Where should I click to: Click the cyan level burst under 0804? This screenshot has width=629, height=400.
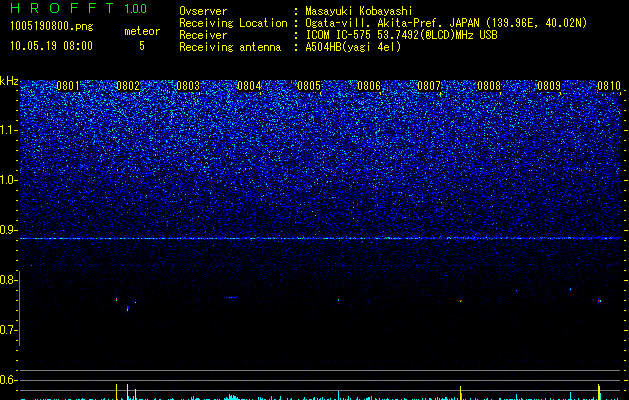tap(231, 397)
